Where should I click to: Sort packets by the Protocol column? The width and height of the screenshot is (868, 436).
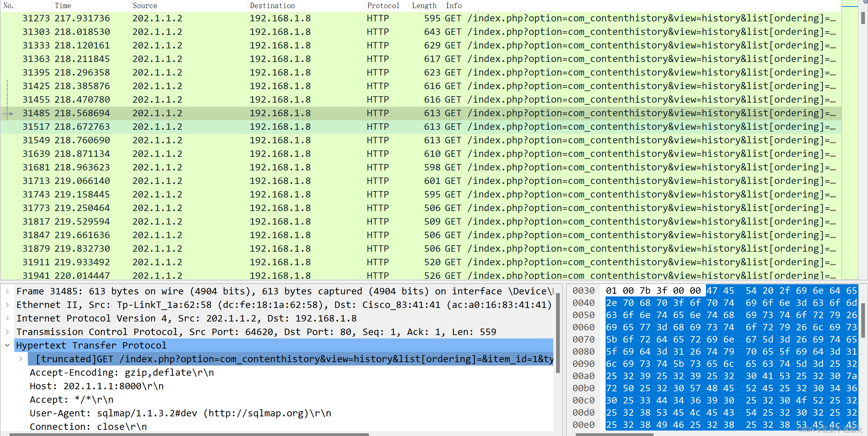tap(383, 5)
